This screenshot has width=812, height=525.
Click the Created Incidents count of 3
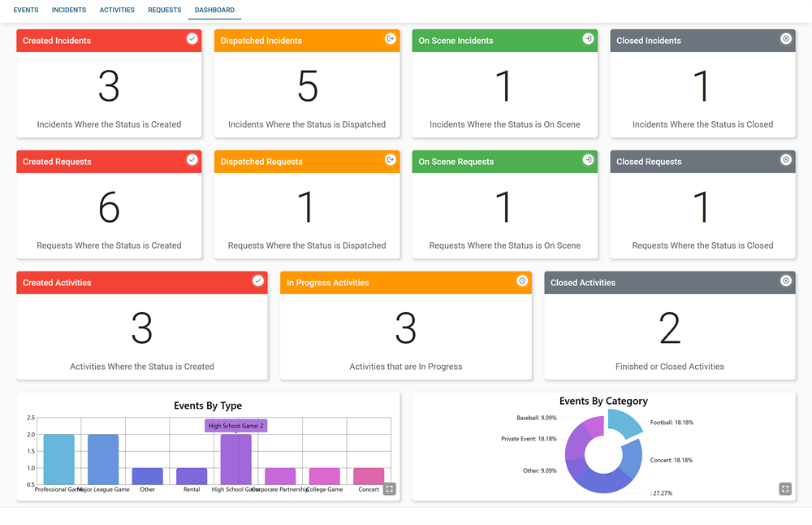click(x=109, y=86)
